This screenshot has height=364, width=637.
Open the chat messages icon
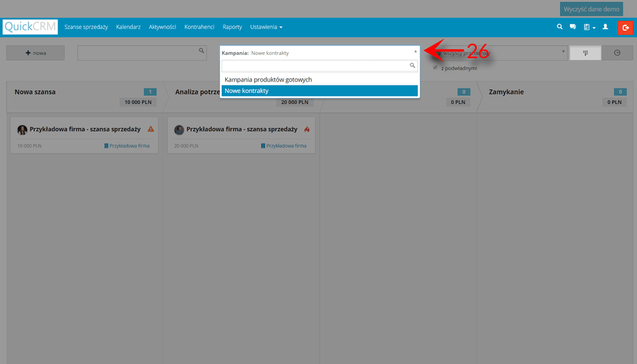(573, 27)
